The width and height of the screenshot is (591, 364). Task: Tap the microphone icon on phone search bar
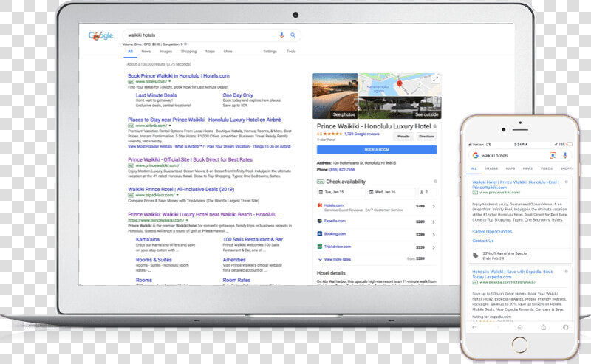coord(565,155)
